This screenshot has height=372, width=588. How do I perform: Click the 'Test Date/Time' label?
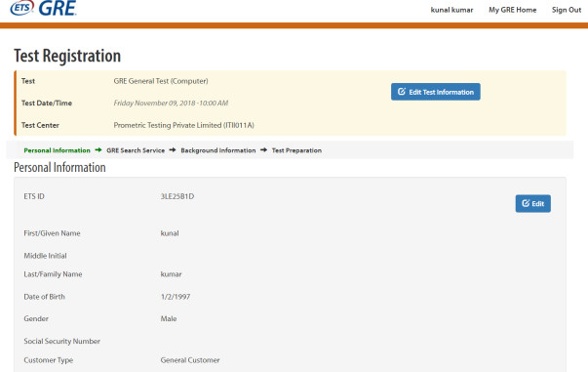click(x=47, y=103)
